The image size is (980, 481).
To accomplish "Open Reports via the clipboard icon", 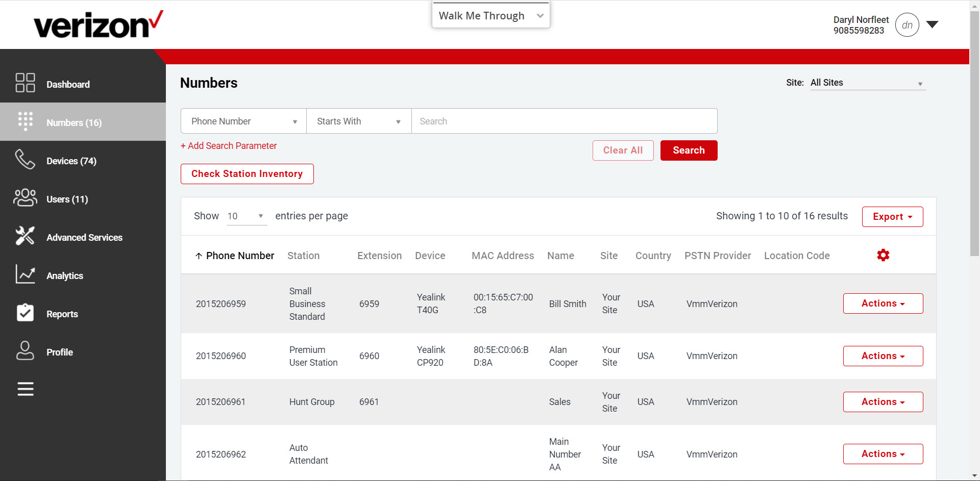I will pos(24,313).
